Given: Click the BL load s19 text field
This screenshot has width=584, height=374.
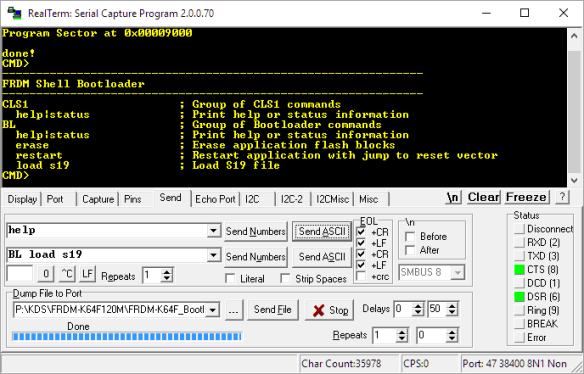Looking at the screenshot, I should (107, 255).
